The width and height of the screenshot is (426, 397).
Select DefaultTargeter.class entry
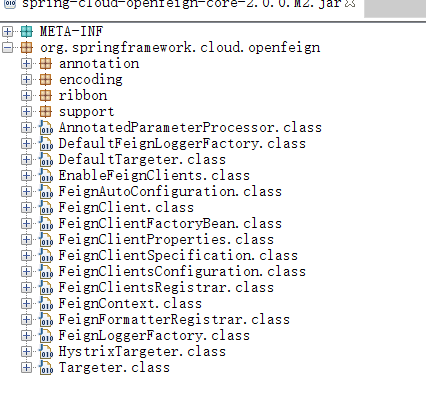[142, 160]
